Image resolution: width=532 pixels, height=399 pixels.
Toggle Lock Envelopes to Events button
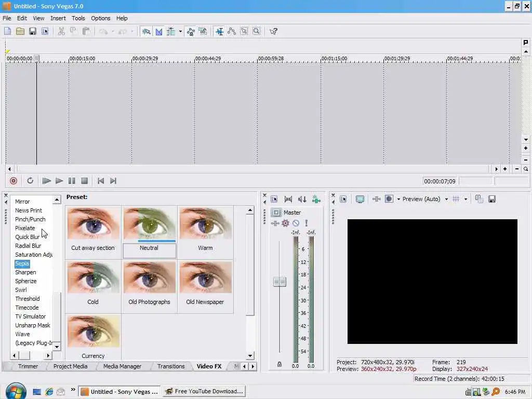pyautogui.click(x=191, y=32)
